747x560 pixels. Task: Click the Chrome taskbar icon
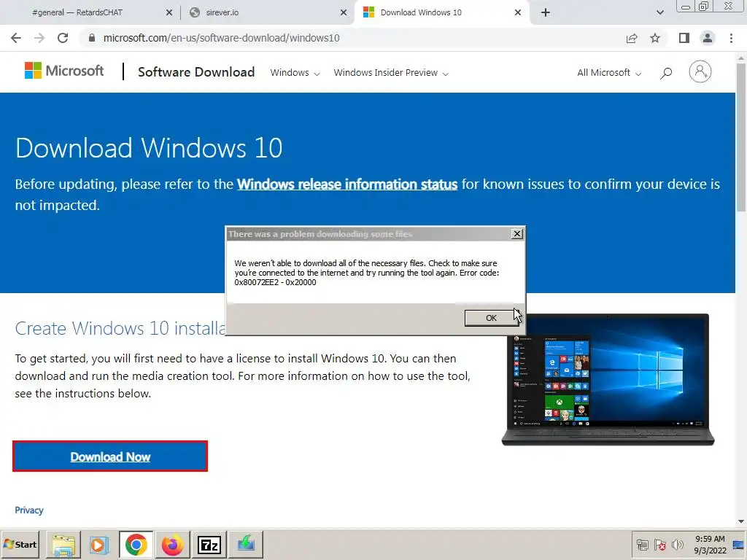pyautogui.click(x=136, y=544)
